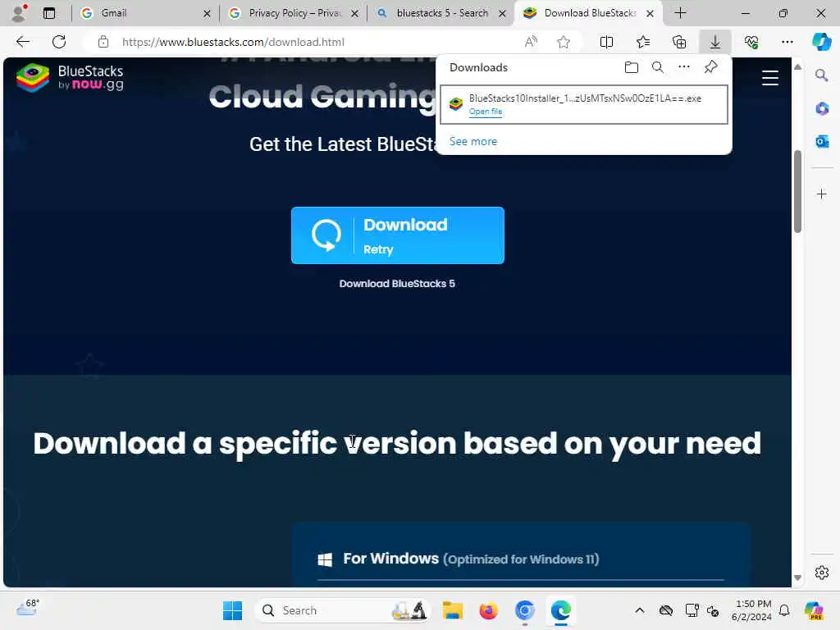The height and width of the screenshot is (630, 840).
Task: Open the Windows Start menu
Action: click(232, 610)
